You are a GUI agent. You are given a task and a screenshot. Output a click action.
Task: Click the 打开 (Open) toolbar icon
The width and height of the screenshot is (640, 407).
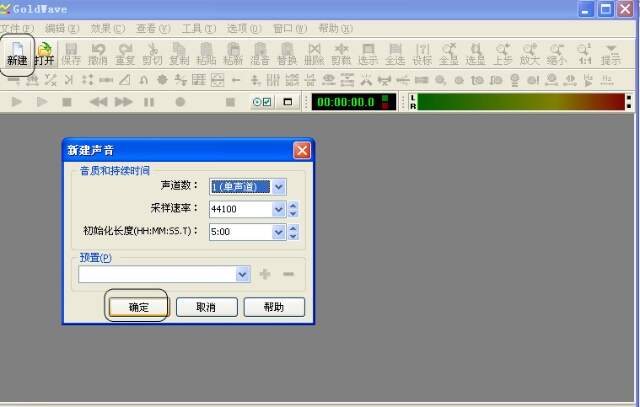[x=44, y=54]
